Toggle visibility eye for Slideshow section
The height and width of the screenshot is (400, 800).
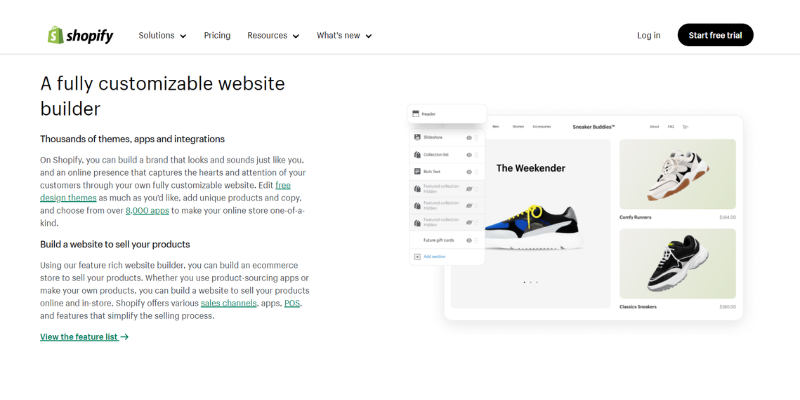[468, 138]
